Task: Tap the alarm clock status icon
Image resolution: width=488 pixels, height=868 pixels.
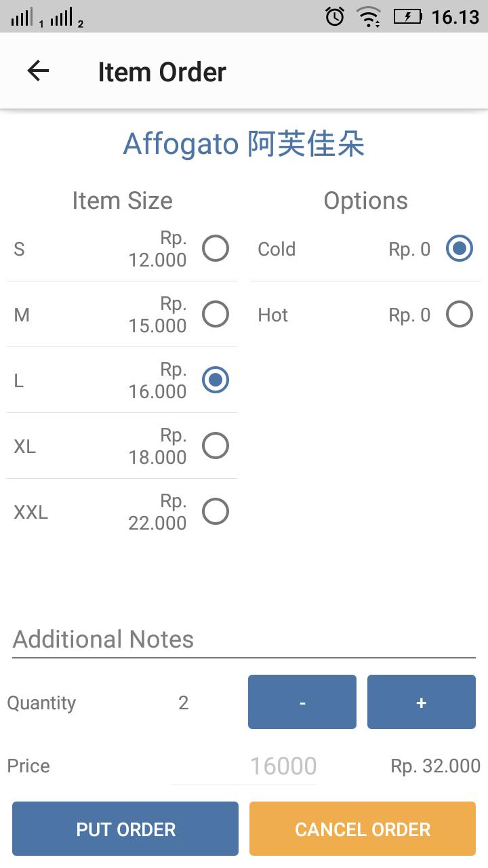Action: tap(335, 16)
